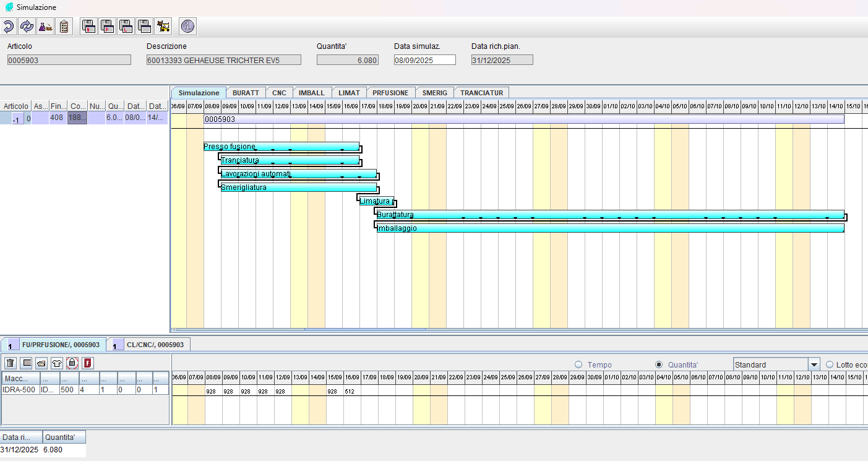The image size is (868, 461).
Task: Click the save icon marked P
Action: coord(108,26)
